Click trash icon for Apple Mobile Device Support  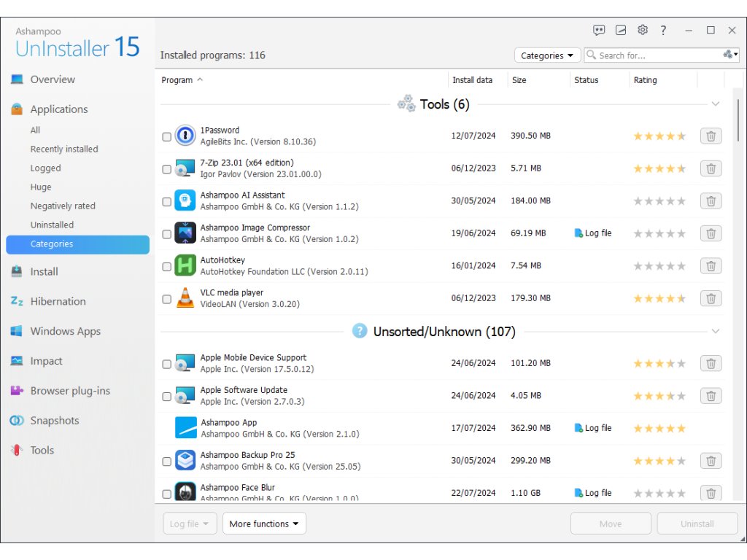[711, 363]
